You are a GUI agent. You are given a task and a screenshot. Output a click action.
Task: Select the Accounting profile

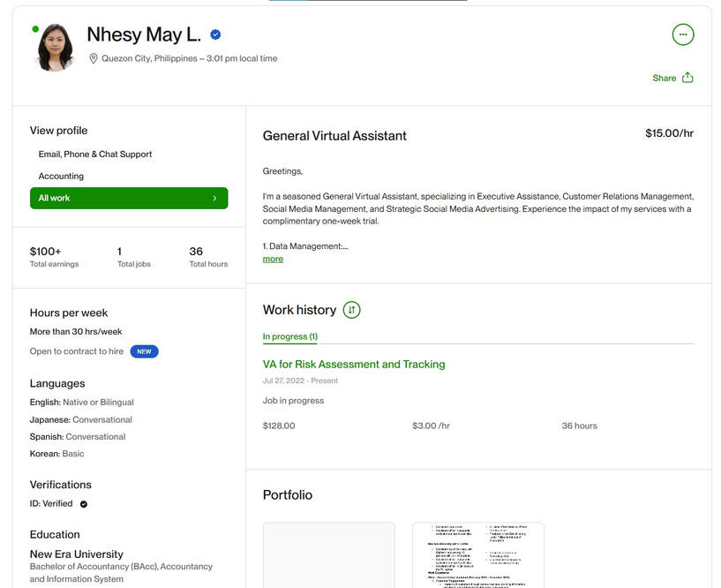point(61,177)
